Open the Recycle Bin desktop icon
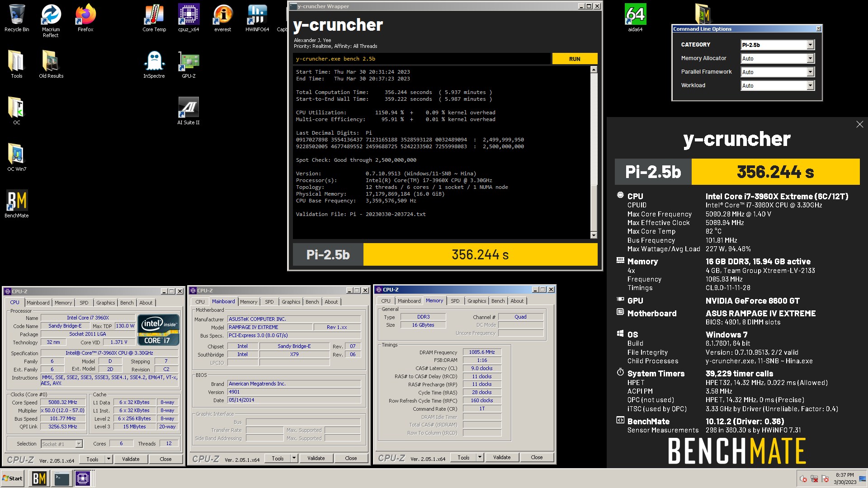This screenshot has height=488, width=868. pyautogui.click(x=17, y=18)
